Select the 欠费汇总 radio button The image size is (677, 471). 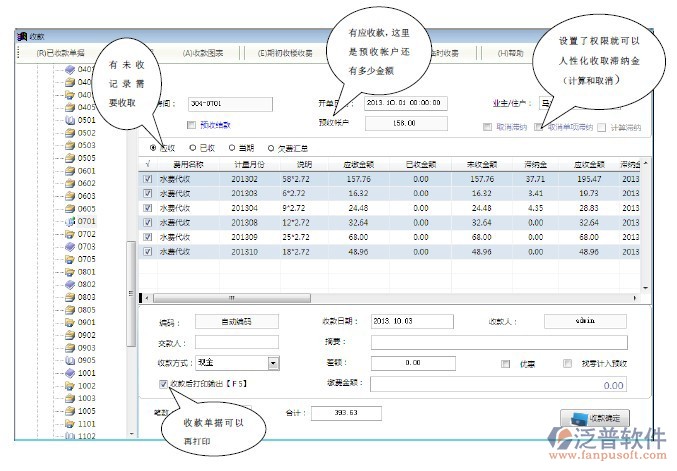pos(271,148)
